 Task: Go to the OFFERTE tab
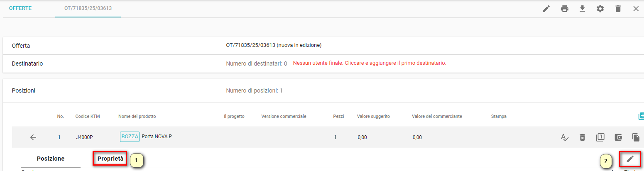[x=20, y=8]
